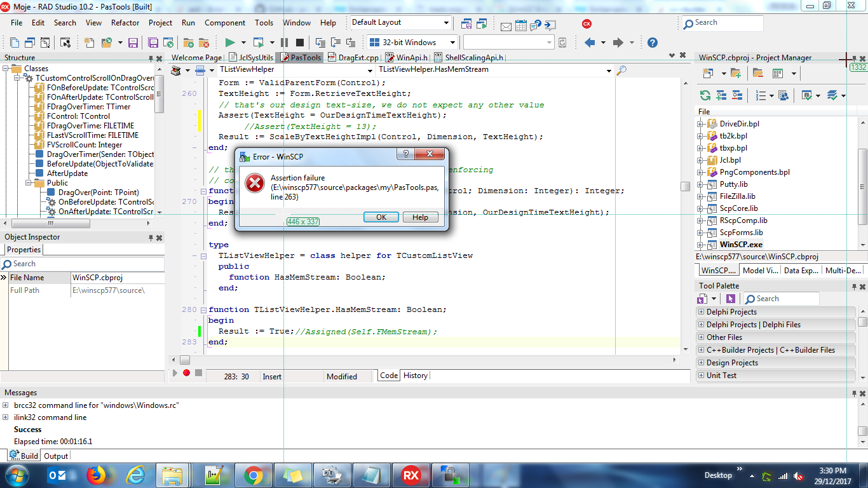Click the Object Inspector search field

point(83,264)
